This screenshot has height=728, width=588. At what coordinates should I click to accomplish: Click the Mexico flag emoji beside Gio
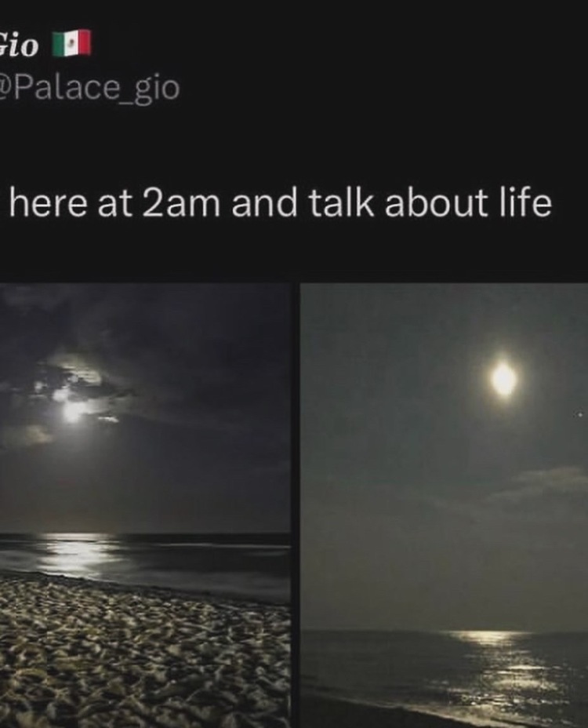pyautogui.click(x=71, y=43)
